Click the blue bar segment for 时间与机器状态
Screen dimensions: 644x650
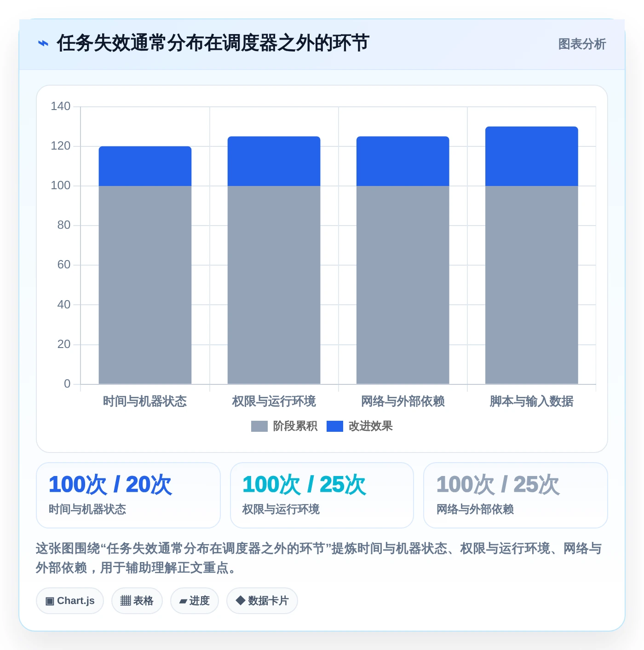[145, 166]
